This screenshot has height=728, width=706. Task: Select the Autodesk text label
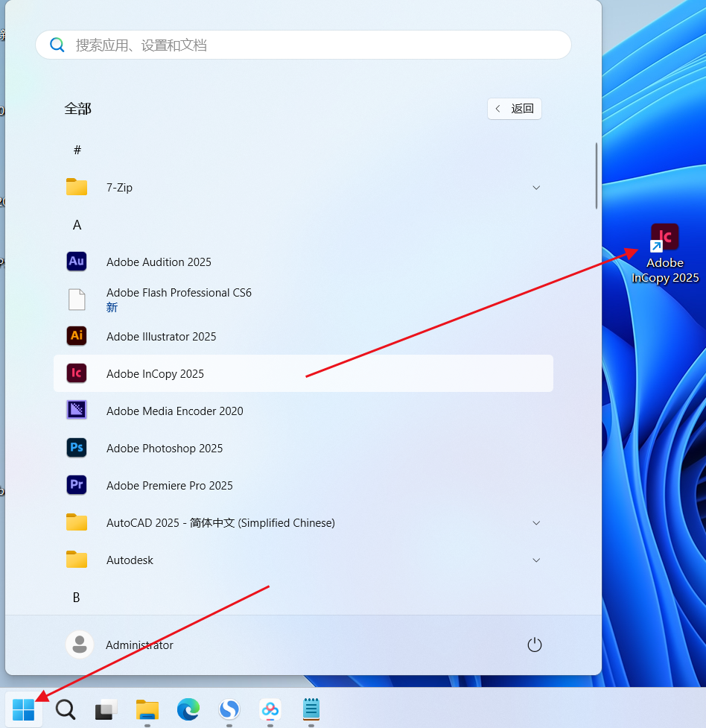coord(130,560)
